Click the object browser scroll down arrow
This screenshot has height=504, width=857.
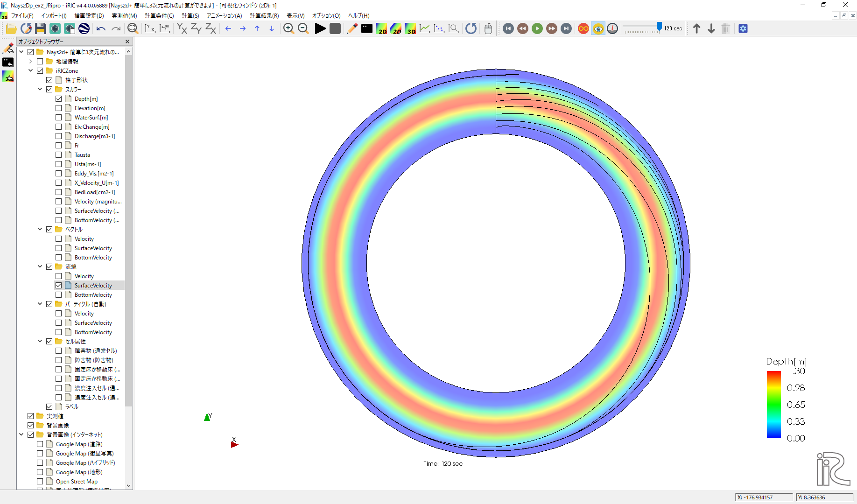(128, 486)
